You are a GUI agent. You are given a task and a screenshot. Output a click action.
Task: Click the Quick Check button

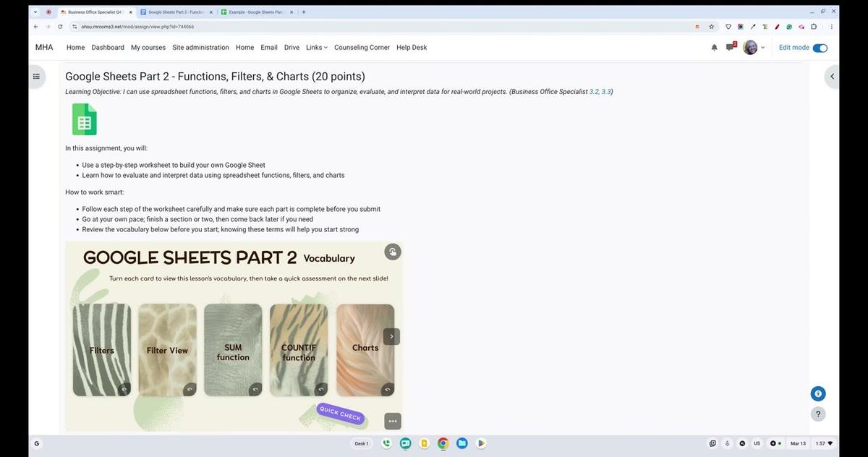tap(339, 414)
